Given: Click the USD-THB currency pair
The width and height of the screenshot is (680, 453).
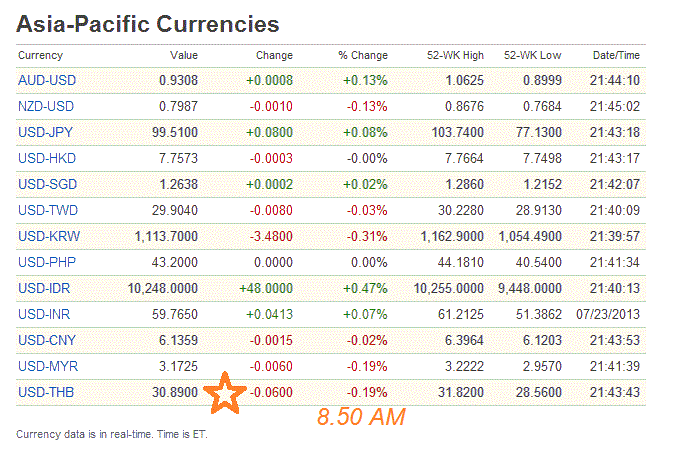Looking at the screenshot, I should click(x=46, y=393).
